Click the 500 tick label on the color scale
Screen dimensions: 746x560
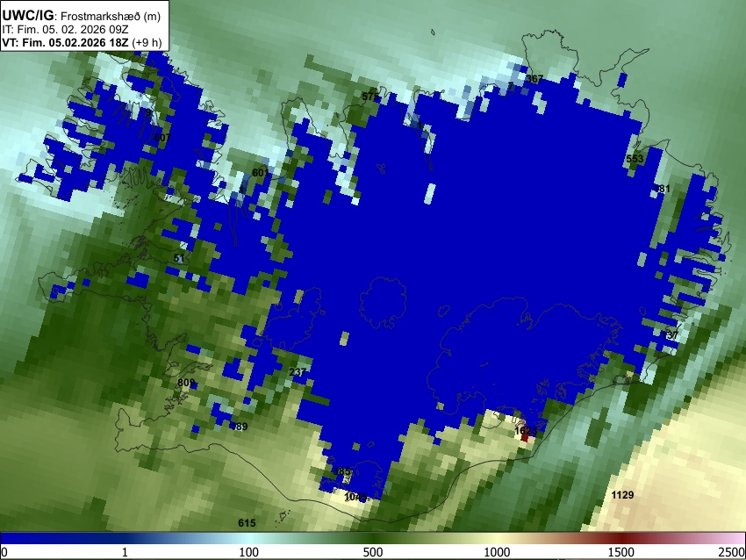pos(373,552)
